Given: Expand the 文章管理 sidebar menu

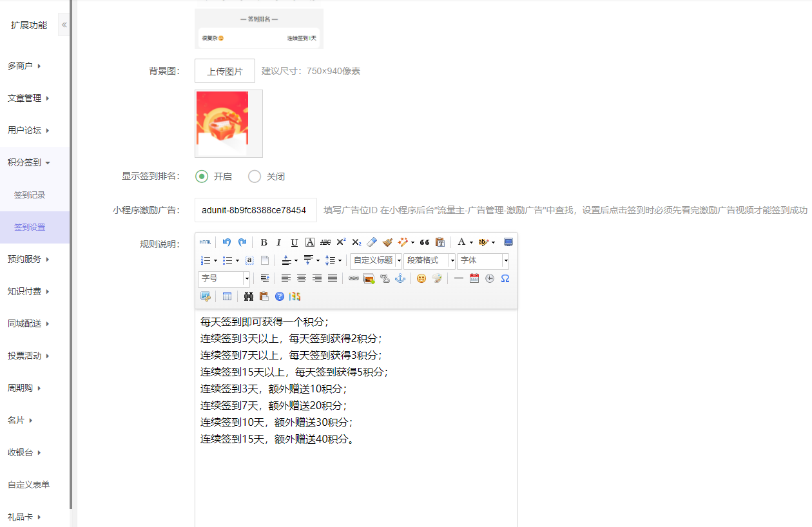Looking at the screenshot, I should 28,99.
